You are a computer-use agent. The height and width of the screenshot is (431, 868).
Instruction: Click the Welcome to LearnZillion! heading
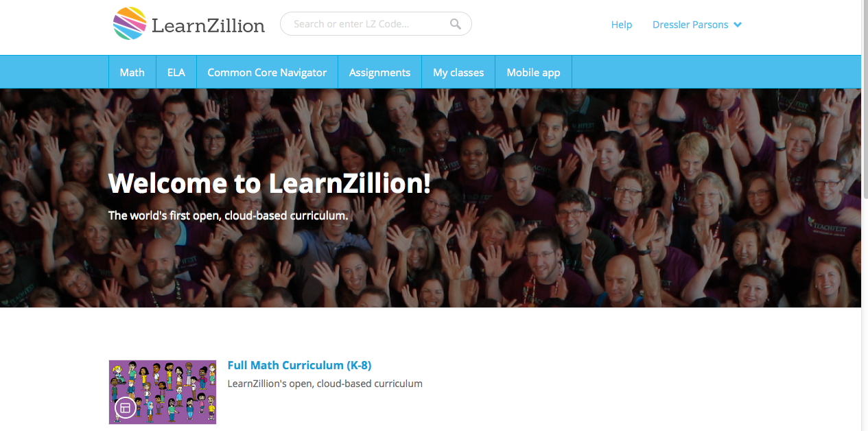click(x=270, y=183)
